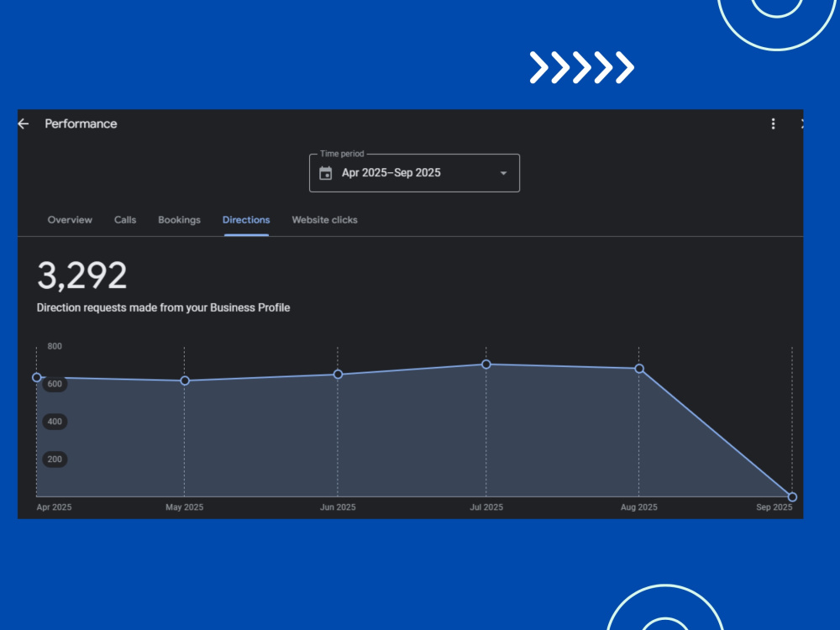Viewport: 840px width, 630px height.
Task: Switch to the Calls tab
Action: (x=125, y=220)
